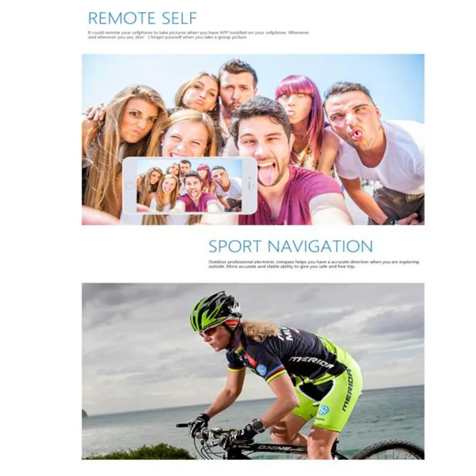Click the smartwatch on the cyclist's wrist

tap(257, 426)
